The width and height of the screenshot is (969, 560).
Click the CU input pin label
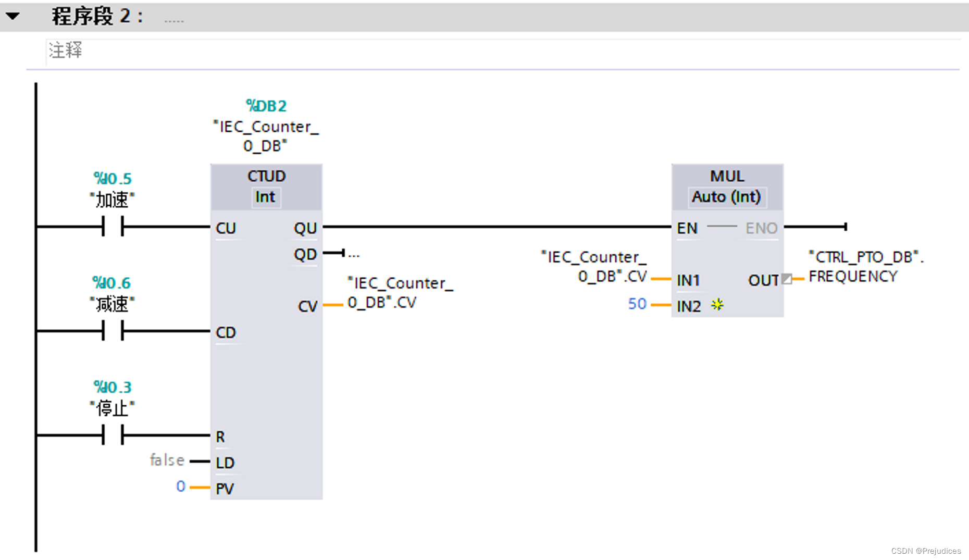(x=226, y=228)
